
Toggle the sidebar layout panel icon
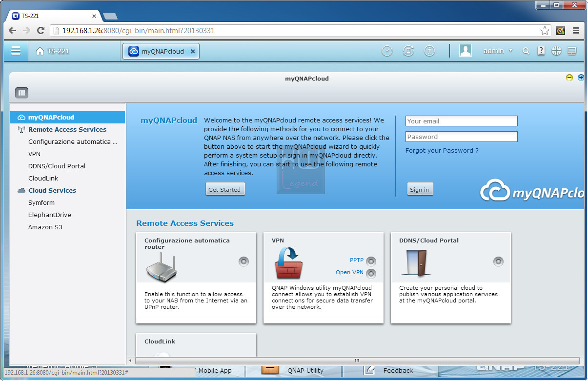pyautogui.click(x=22, y=92)
